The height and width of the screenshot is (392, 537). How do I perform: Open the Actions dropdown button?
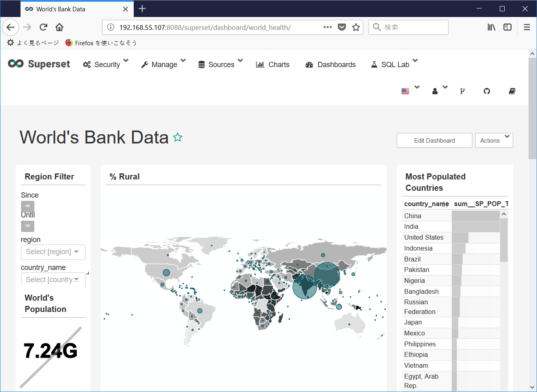coord(494,141)
